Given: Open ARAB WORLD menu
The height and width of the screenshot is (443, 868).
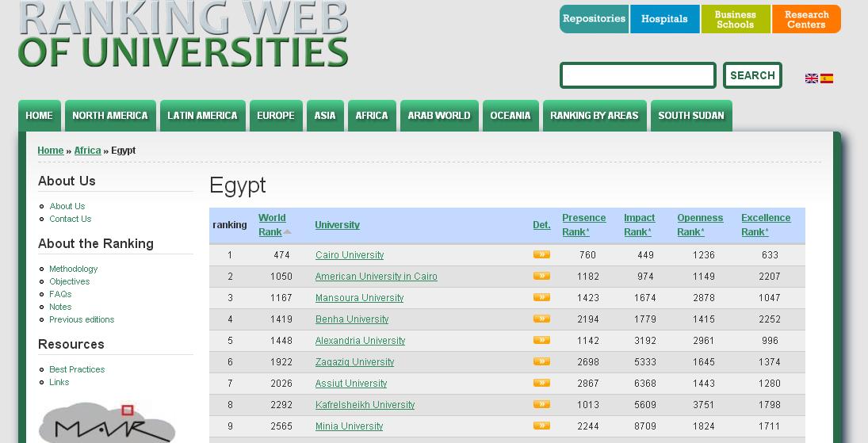Looking at the screenshot, I should [439, 116].
